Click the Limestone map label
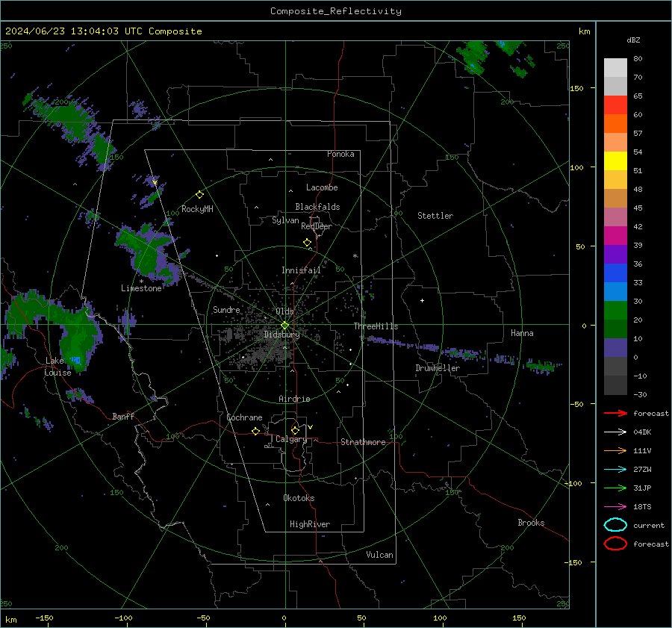 (x=141, y=288)
